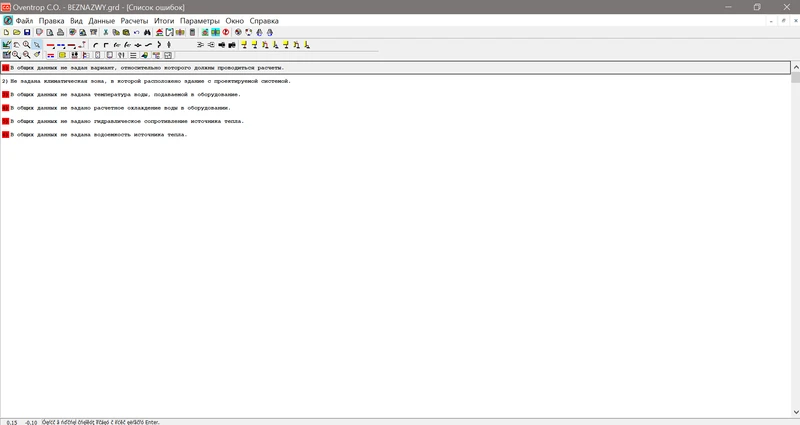
Task: Click the binoculars Find icon
Action: (x=147, y=32)
